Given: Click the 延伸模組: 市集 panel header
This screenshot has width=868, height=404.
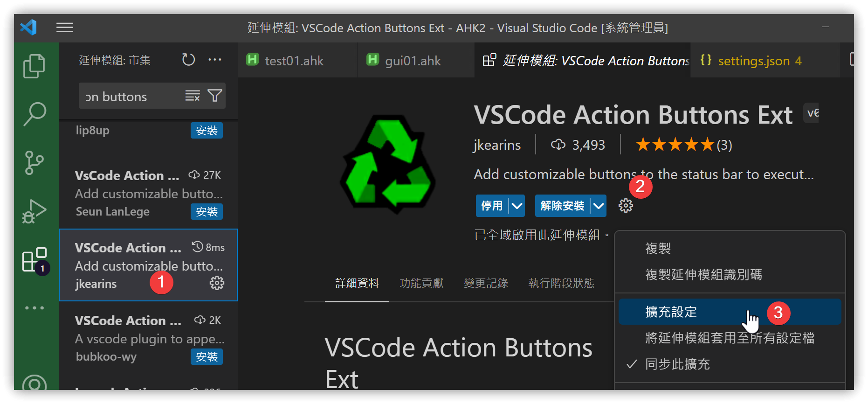Looking at the screenshot, I should [x=115, y=60].
